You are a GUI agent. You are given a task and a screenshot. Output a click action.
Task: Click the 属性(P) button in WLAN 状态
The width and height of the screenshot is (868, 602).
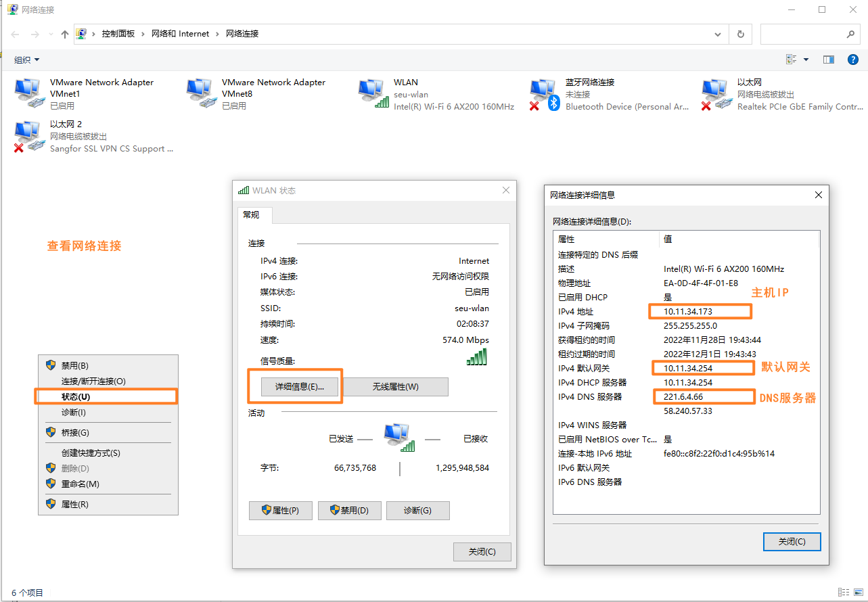(x=281, y=511)
